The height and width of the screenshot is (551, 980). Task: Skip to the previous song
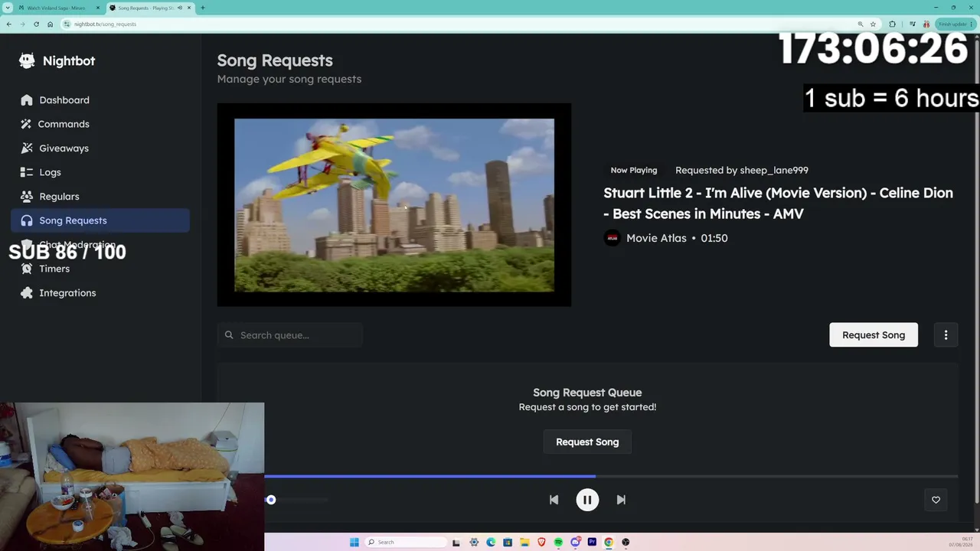tap(554, 500)
